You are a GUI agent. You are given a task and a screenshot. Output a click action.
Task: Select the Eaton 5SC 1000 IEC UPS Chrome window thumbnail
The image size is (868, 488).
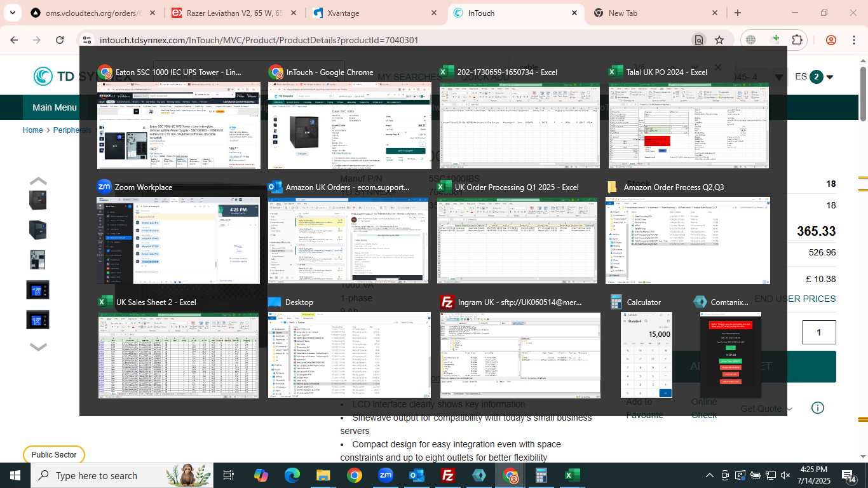click(179, 125)
